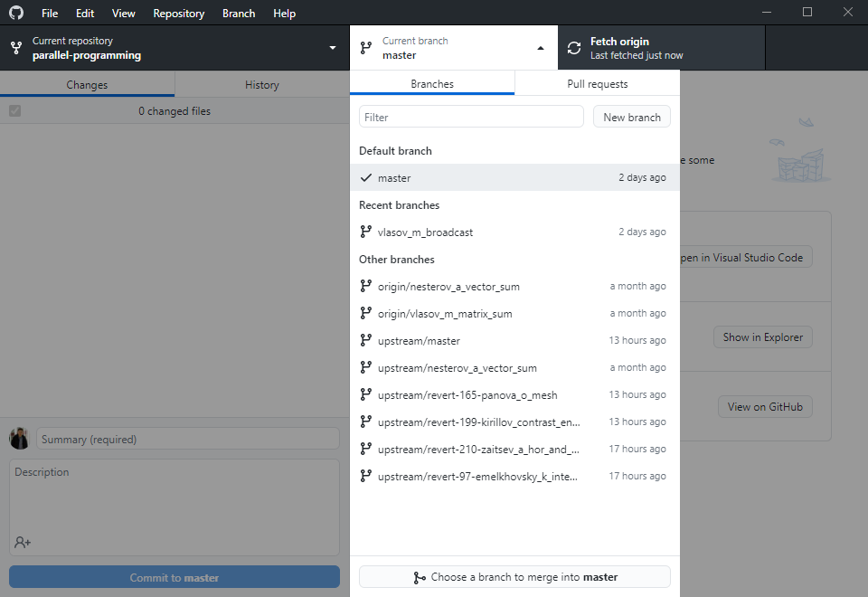Click the checkmark icon next to master
Image resolution: width=868 pixels, height=597 pixels.
(366, 178)
